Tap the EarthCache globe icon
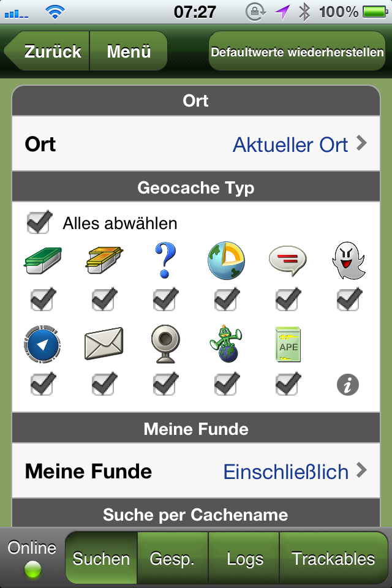 (226, 260)
